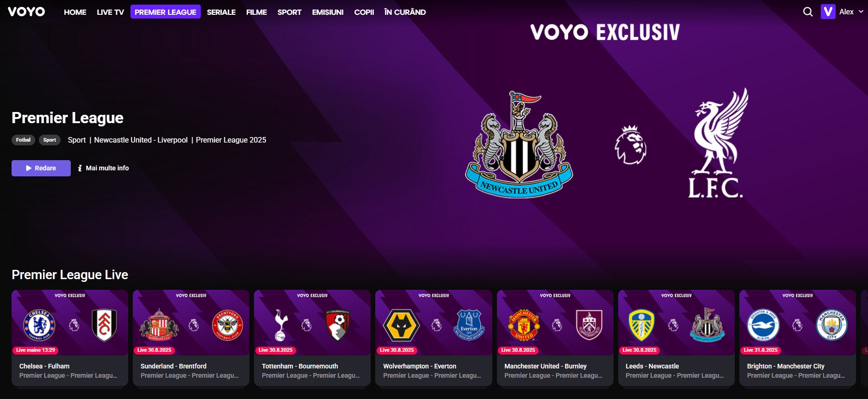This screenshot has width=868, height=399.
Task: Click the info icon beside Mai multe info
Action: pos(80,168)
